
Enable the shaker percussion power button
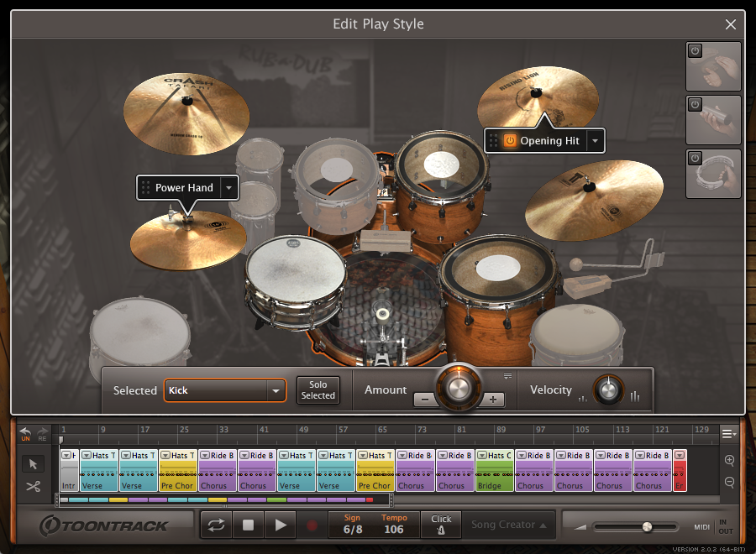click(x=695, y=104)
